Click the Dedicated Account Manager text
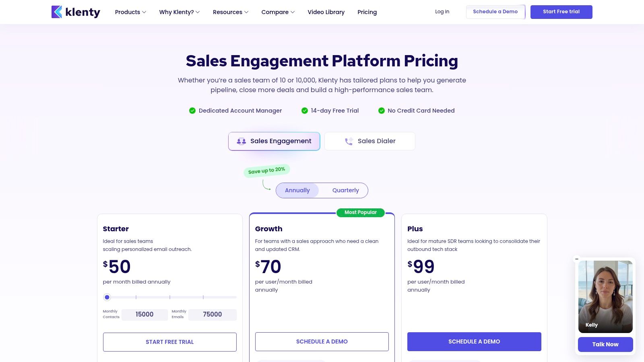This screenshot has width=644, height=362. [240, 111]
